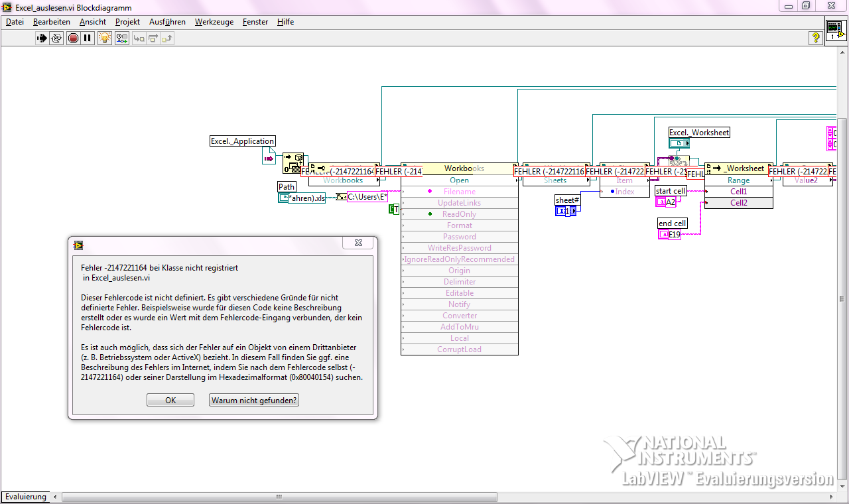Click the ReadOnly input on the Open node
Viewport: 849px width, 504px height.
pyautogui.click(x=459, y=214)
